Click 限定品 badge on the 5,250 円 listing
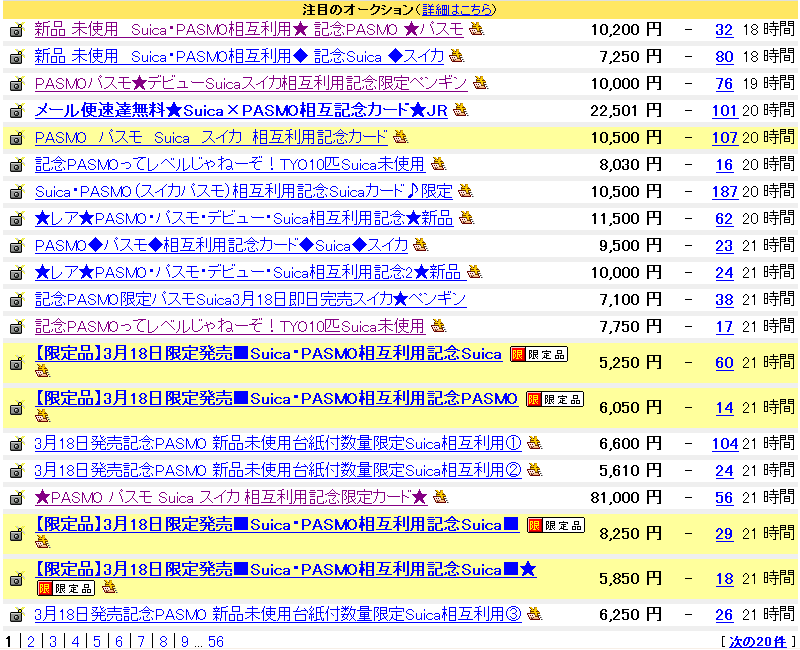The height and width of the screenshot is (650, 800). pyautogui.click(x=539, y=354)
